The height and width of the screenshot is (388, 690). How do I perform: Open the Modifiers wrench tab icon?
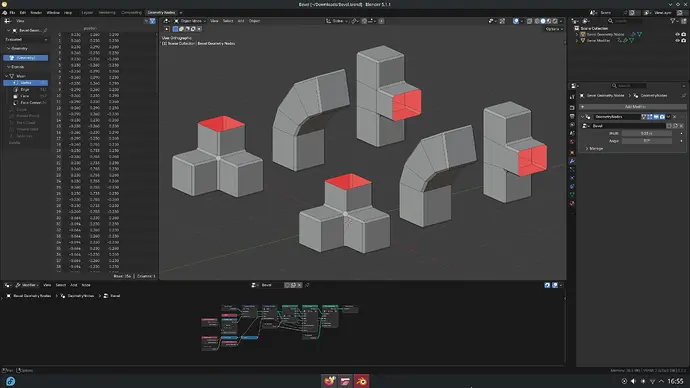click(x=572, y=161)
